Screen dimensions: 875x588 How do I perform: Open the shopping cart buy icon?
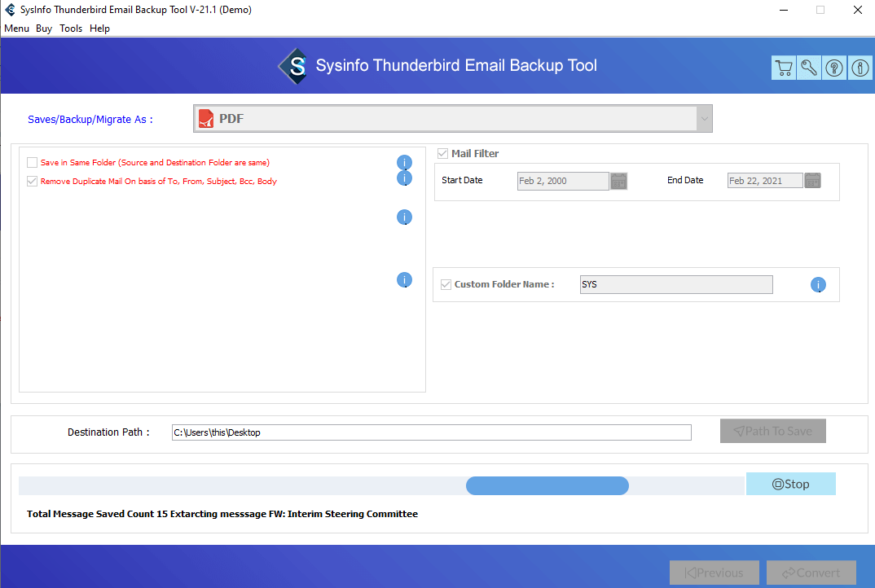(784, 68)
